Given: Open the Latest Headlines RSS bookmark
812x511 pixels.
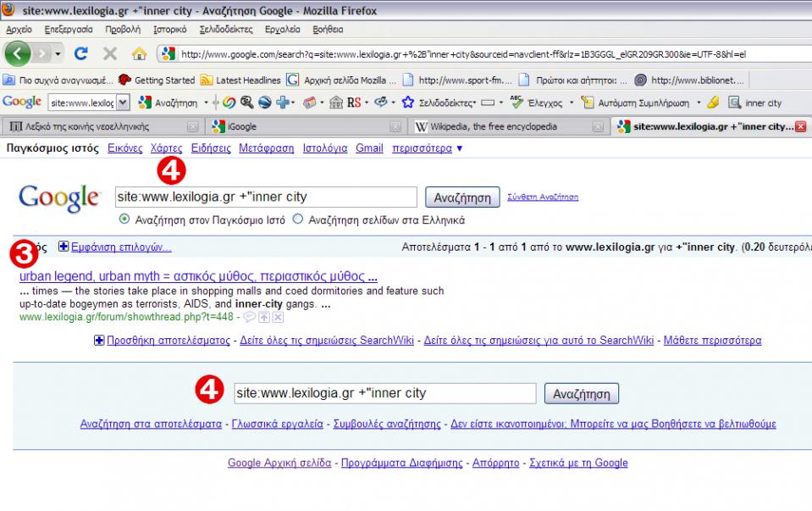Looking at the screenshot, I should click(x=240, y=81).
